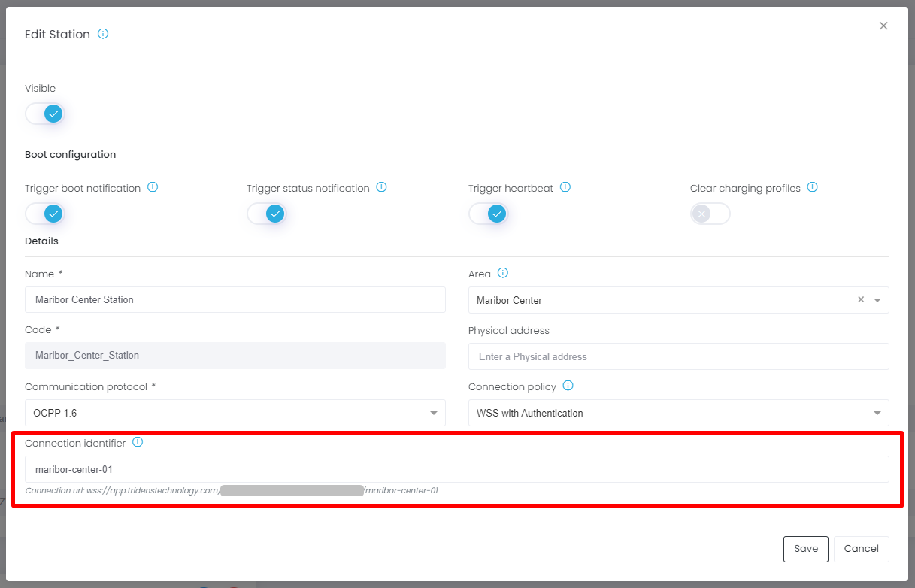Click info icon beside Trigger boot notification
Image resolution: width=915 pixels, height=588 pixels.
coord(153,187)
